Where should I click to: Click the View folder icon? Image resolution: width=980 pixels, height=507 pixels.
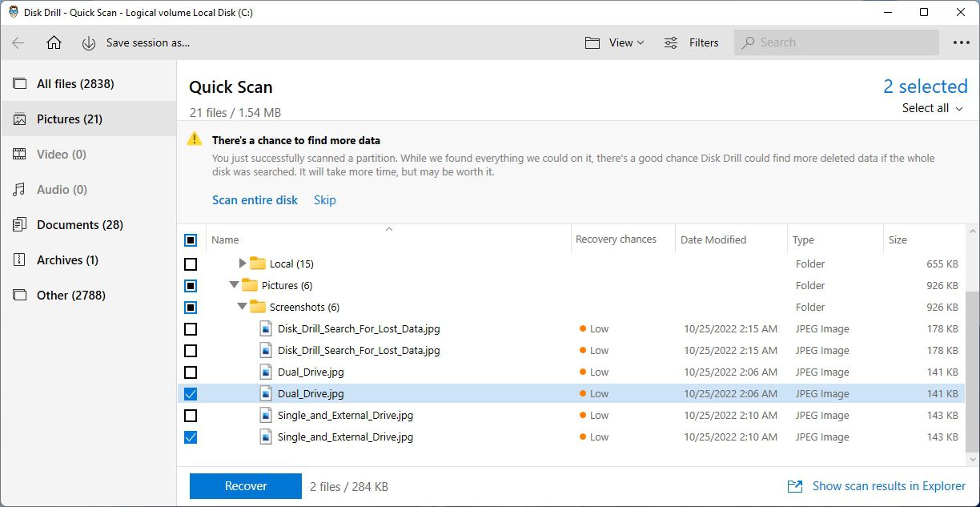pyautogui.click(x=592, y=42)
